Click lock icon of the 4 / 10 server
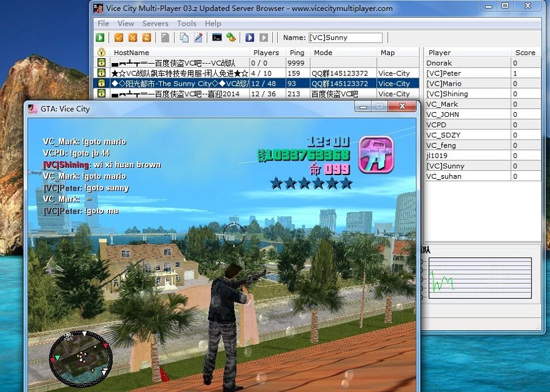The image size is (550, 392). pos(101,73)
